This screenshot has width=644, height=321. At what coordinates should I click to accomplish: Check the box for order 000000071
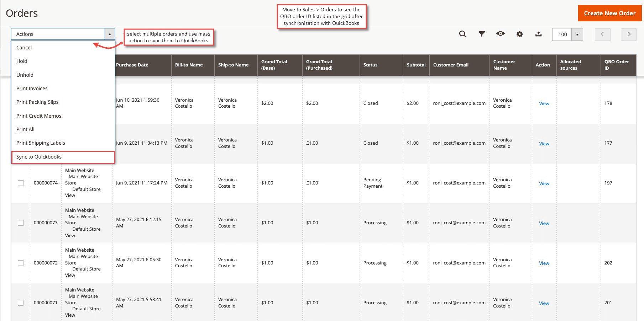tap(21, 303)
